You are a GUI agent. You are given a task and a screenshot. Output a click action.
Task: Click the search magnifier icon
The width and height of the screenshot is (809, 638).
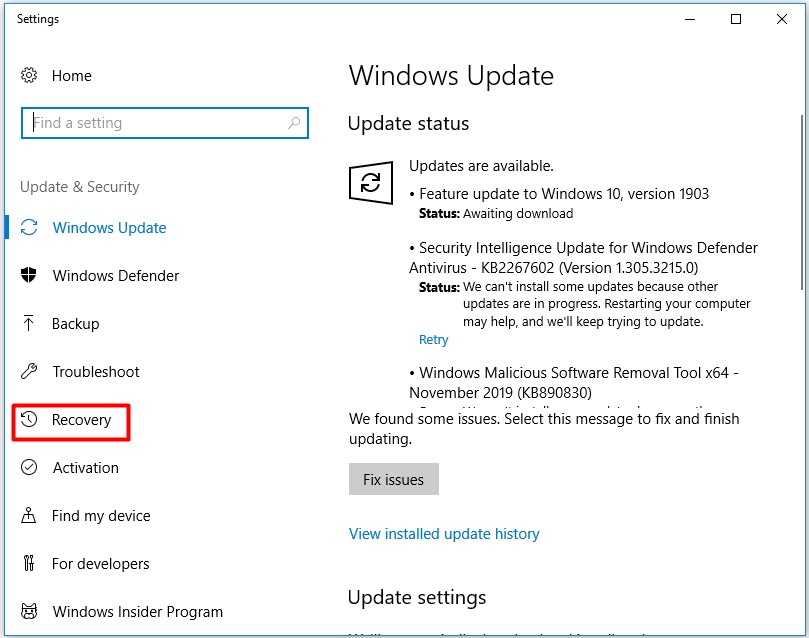pos(294,123)
